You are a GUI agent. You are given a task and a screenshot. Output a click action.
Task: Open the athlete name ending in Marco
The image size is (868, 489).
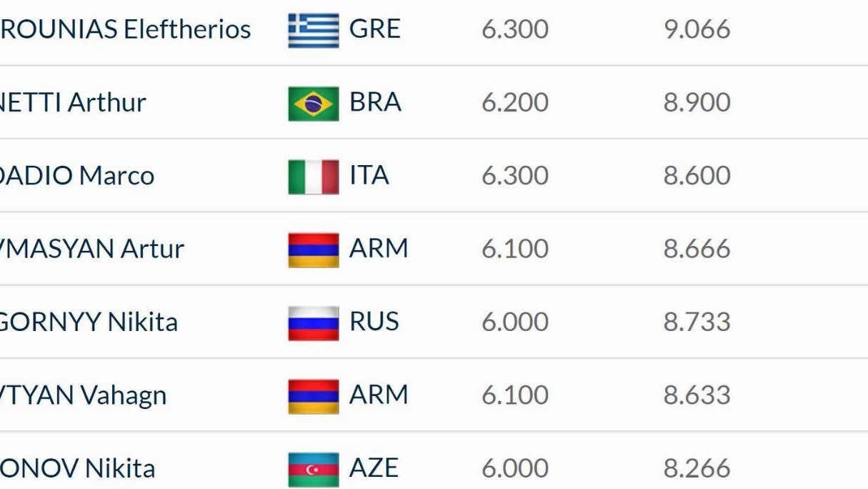pyautogui.click(x=77, y=176)
